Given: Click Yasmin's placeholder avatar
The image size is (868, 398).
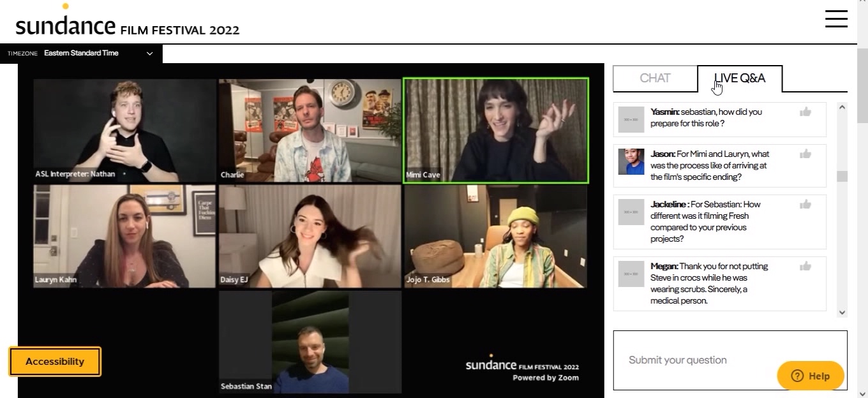Looking at the screenshot, I should coord(631,120).
